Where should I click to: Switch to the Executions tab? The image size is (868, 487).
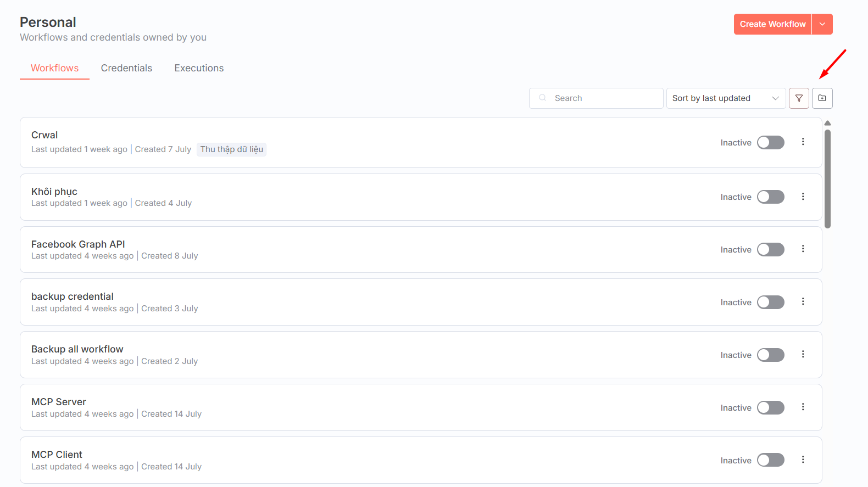point(199,68)
